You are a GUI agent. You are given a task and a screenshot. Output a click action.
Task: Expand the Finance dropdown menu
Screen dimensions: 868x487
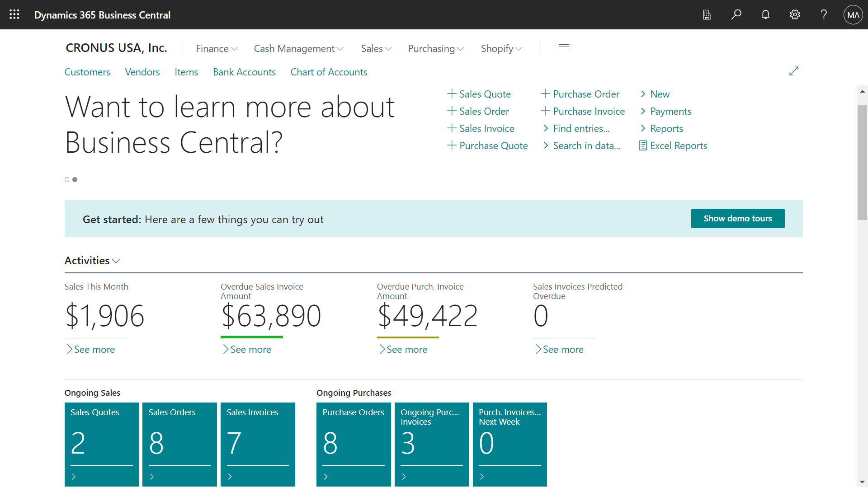[217, 48]
